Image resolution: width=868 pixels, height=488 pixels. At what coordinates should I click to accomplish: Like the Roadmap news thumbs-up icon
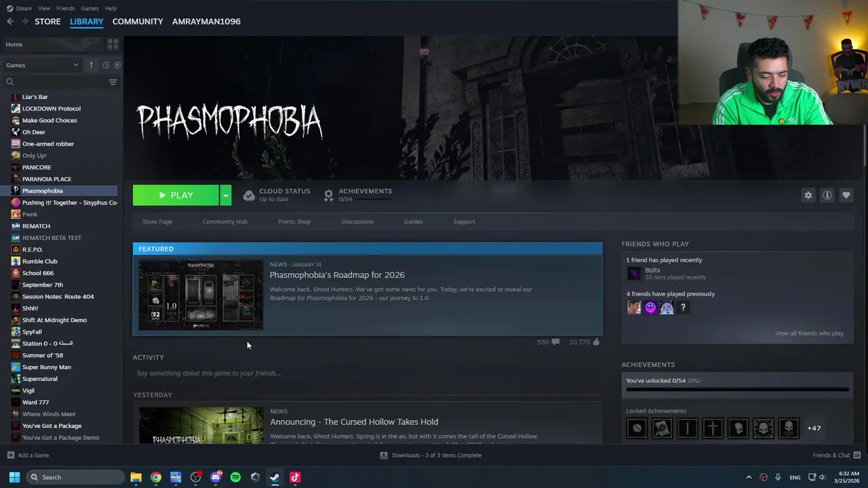pyautogui.click(x=596, y=342)
